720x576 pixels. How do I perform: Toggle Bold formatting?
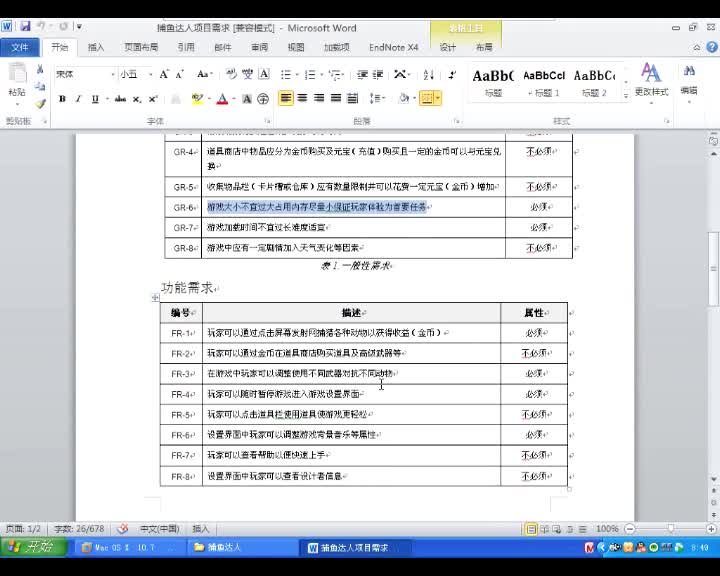click(62, 99)
